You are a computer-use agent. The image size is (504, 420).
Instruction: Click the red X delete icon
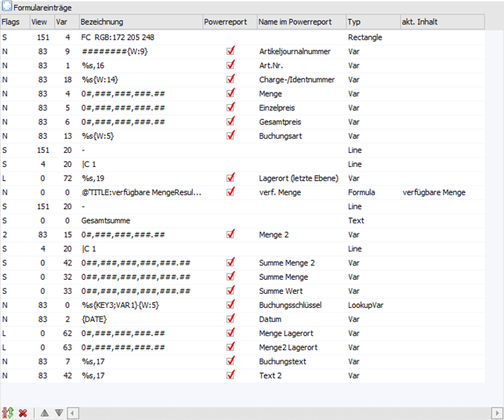pos(24,412)
